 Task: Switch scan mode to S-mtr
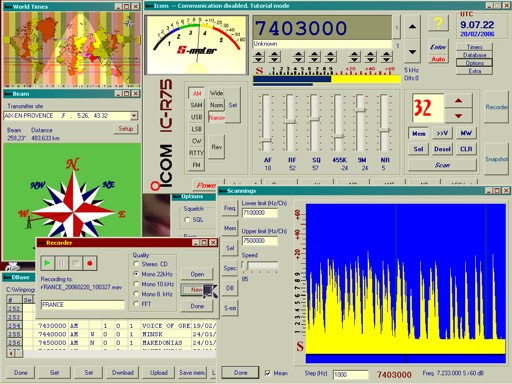[x=230, y=308]
